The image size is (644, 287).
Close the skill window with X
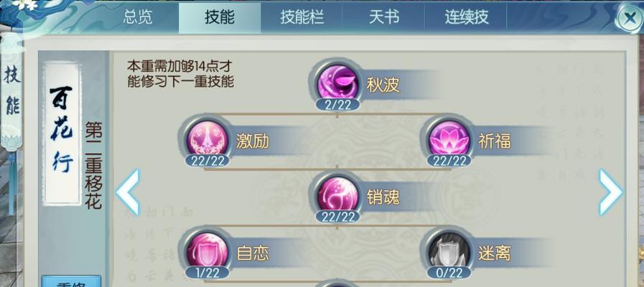click(630, 18)
